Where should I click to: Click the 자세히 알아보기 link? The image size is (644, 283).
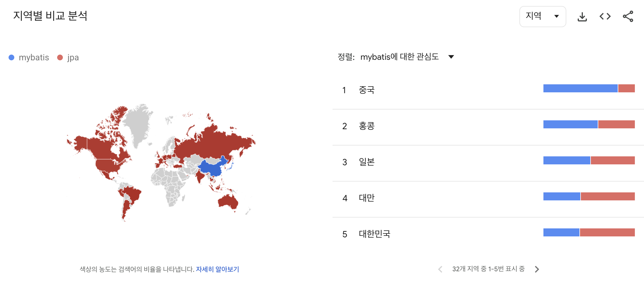pyautogui.click(x=217, y=269)
